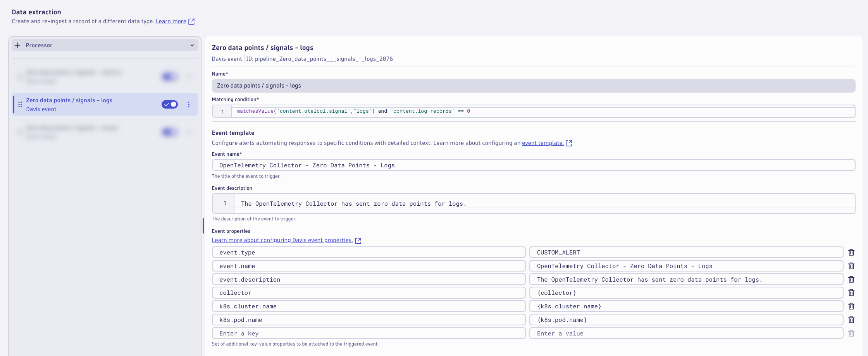
Task: Click the {collector} value field
Action: [x=686, y=292]
